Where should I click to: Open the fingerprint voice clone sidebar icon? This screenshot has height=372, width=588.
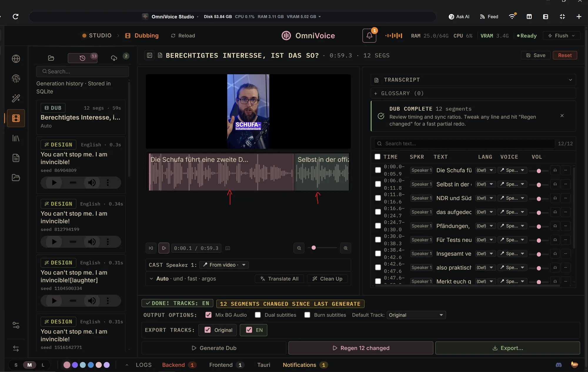tap(16, 78)
